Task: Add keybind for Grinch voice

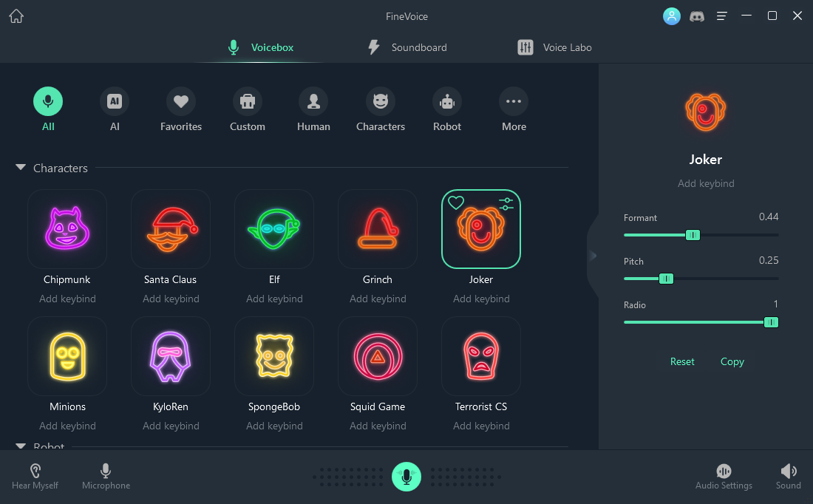Action: (378, 299)
